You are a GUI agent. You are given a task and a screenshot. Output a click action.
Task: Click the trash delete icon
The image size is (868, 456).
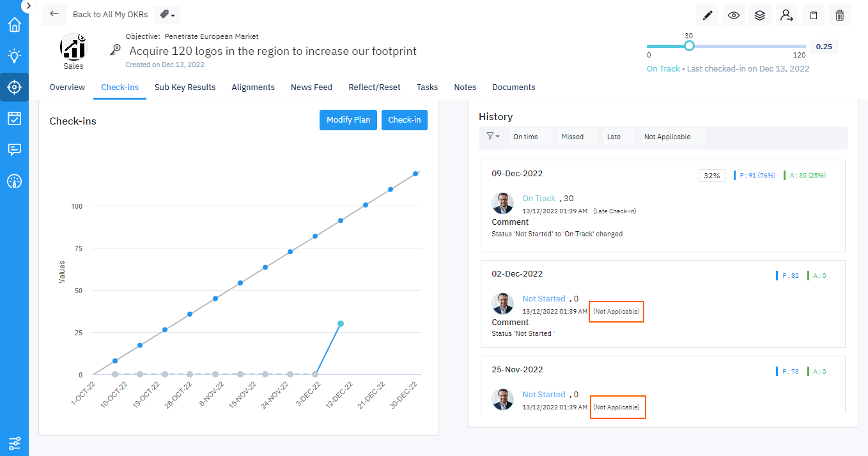tap(840, 15)
